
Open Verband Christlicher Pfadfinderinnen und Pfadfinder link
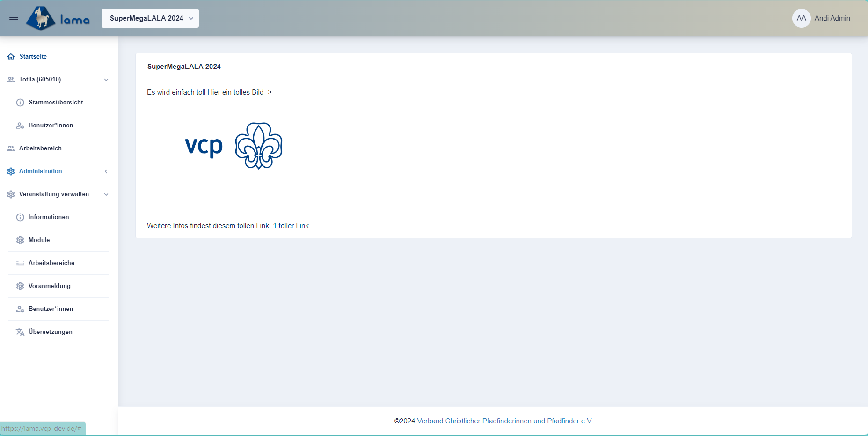(505, 421)
